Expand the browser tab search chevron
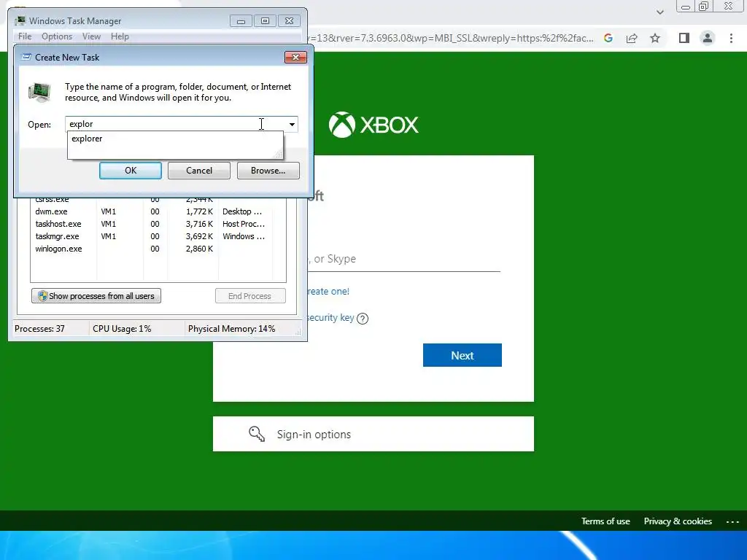The image size is (747, 560). click(659, 12)
